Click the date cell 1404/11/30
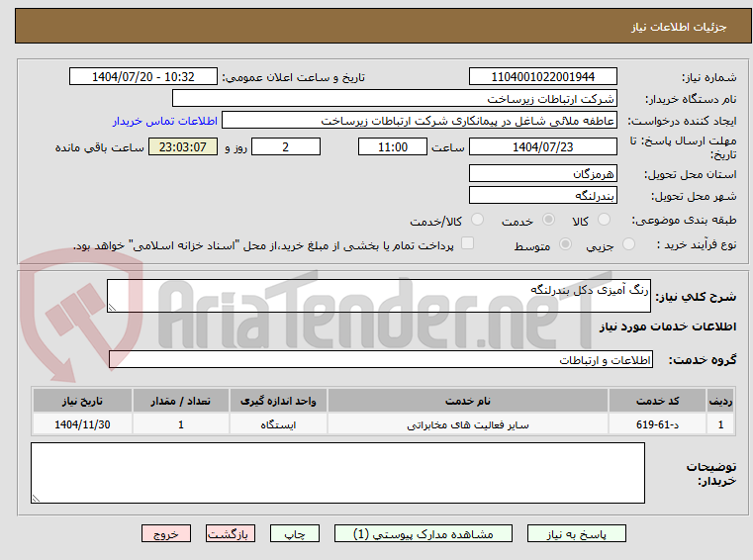The height and width of the screenshot is (560, 753). tap(82, 424)
